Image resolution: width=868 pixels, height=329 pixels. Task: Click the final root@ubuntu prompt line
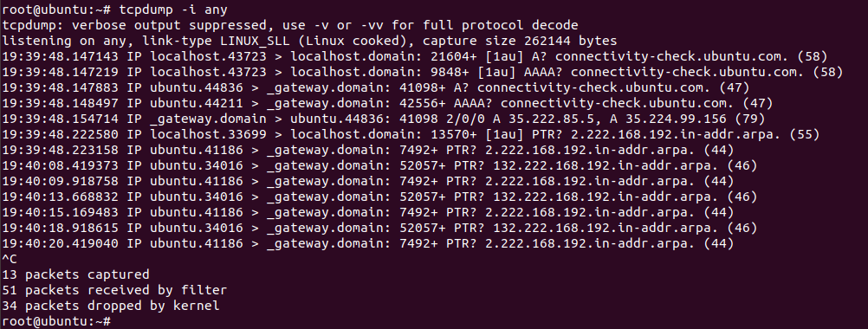tap(56, 321)
